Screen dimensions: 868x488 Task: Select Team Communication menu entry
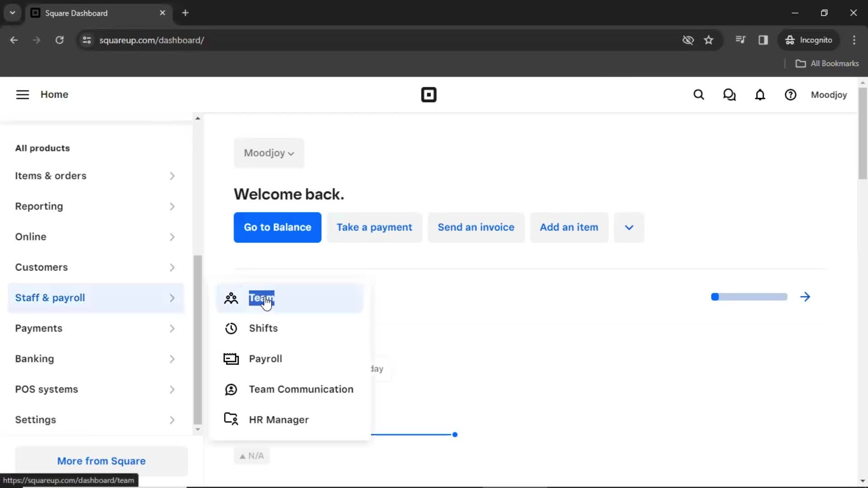click(x=290, y=389)
